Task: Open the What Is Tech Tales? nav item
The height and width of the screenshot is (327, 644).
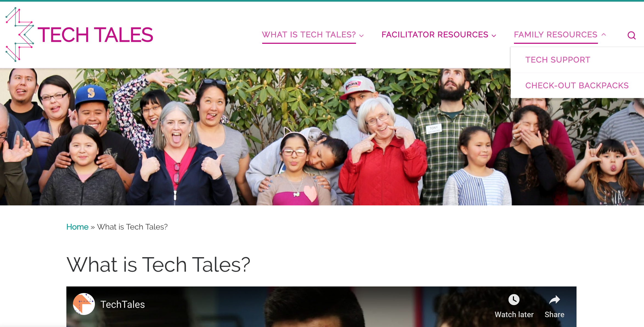Action: [309, 35]
